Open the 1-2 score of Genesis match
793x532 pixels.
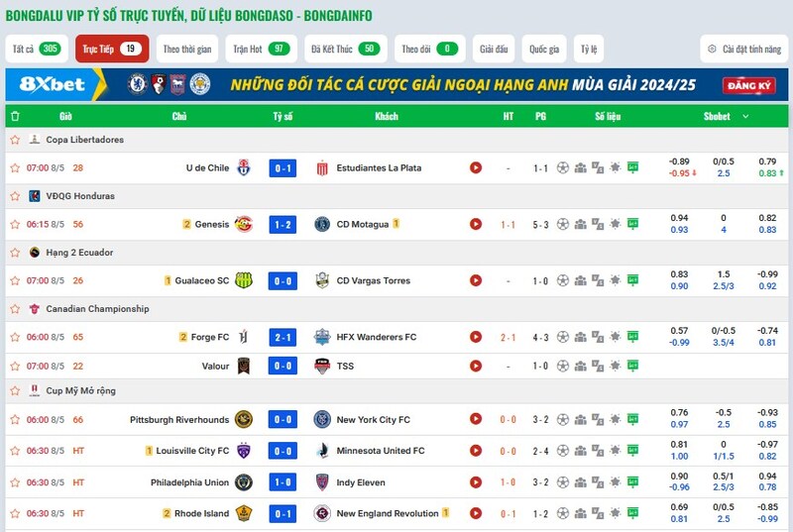click(283, 225)
